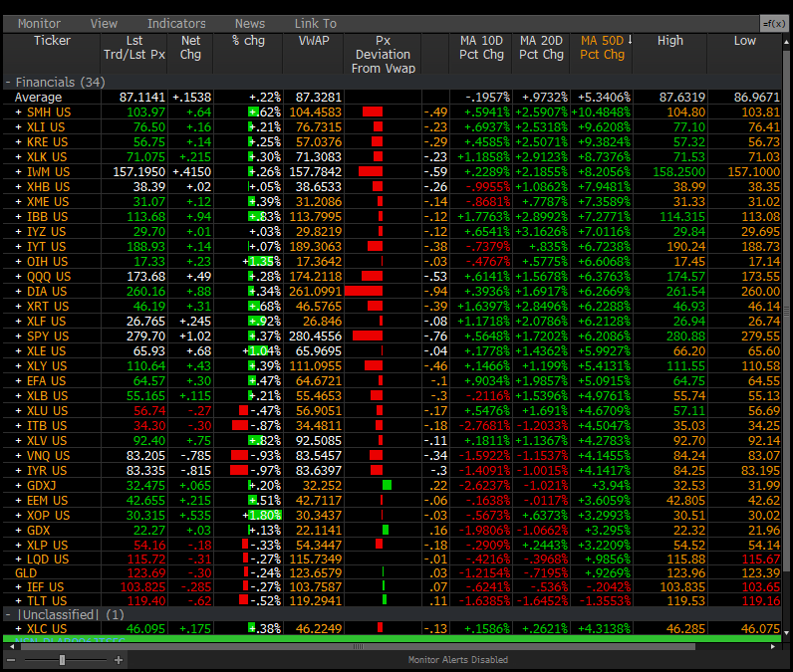Expand the SMH US row
Image resolution: width=793 pixels, height=672 pixels.
click(x=18, y=112)
